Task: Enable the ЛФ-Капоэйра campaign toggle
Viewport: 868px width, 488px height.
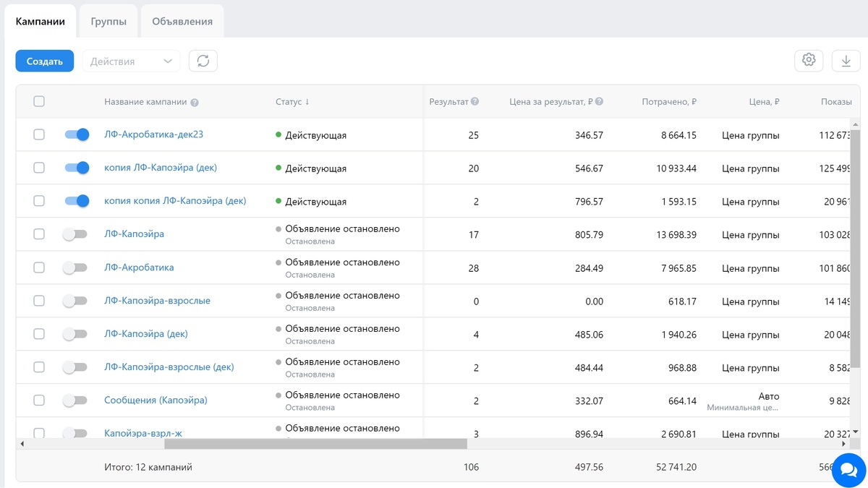Action: pyautogui.click(x=75, y=234)
